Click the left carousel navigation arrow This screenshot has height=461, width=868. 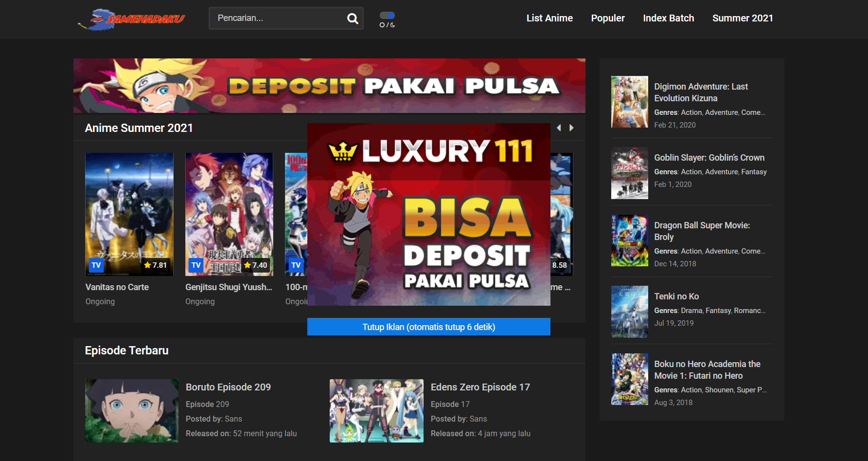[559, 128]
